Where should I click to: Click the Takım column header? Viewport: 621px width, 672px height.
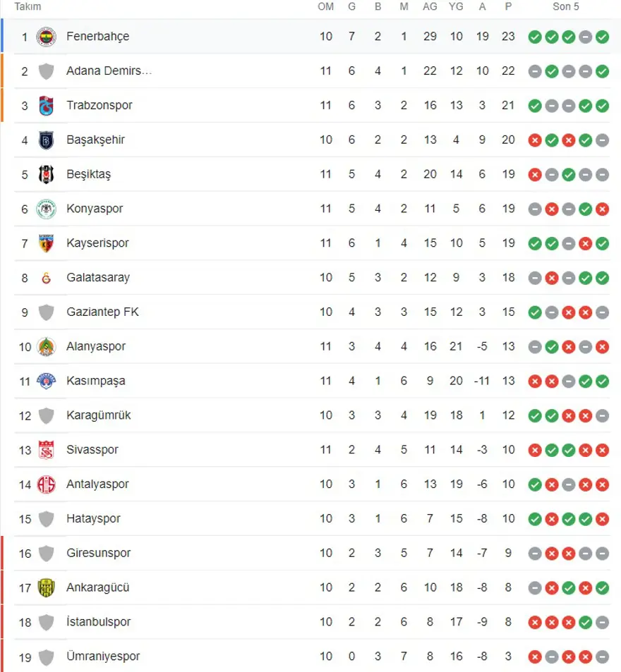(x=28, y=7)
